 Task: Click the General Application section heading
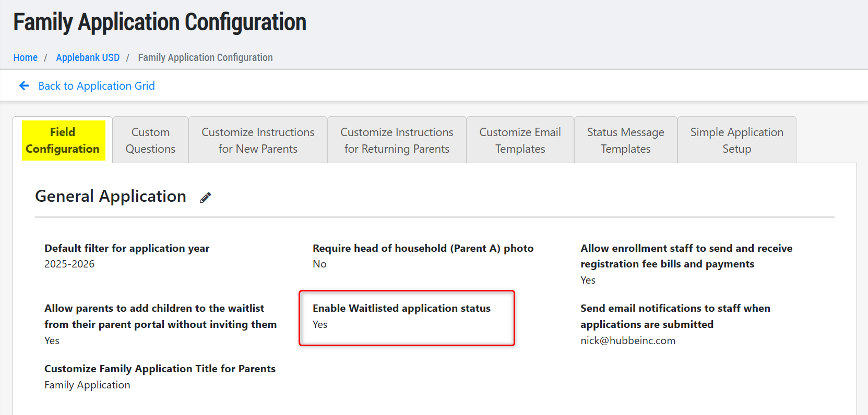pos(111,196)
